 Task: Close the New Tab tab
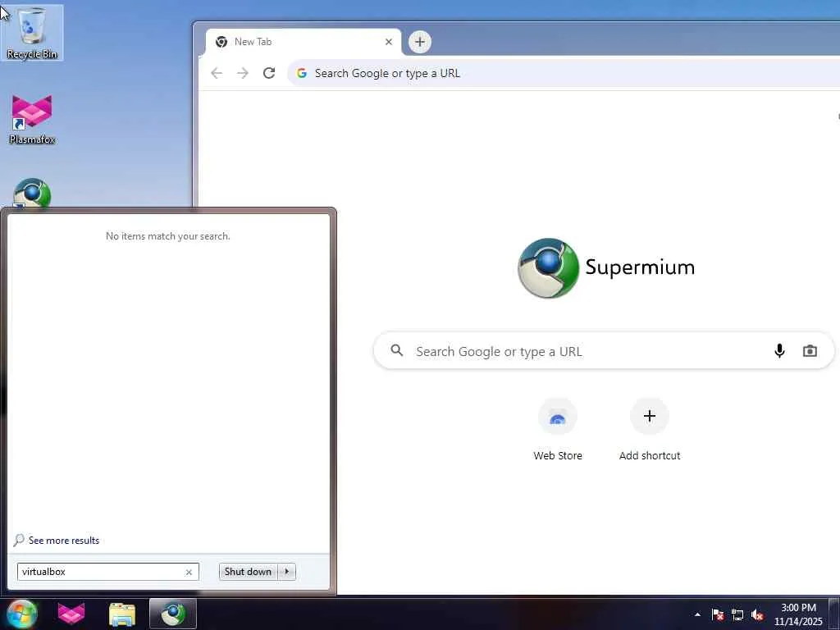[x=389, y=42]
